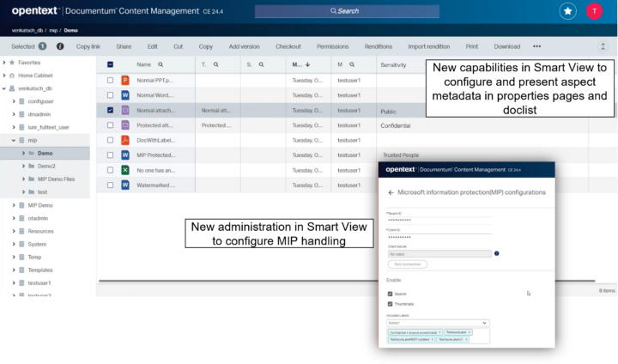Click the purple icon of Protected att item
Image resolution: width=618 pixels, height=364 pixels.
pos(125,125)
